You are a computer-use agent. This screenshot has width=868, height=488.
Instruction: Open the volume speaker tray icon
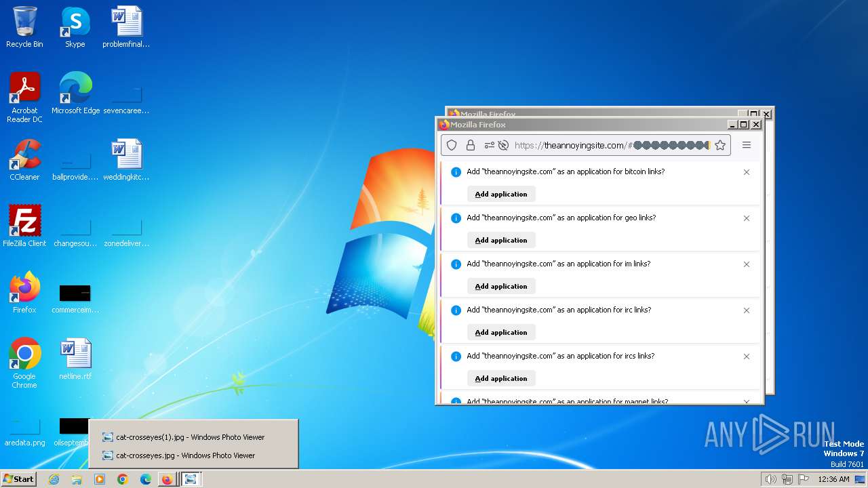click(x=770, y=479)
